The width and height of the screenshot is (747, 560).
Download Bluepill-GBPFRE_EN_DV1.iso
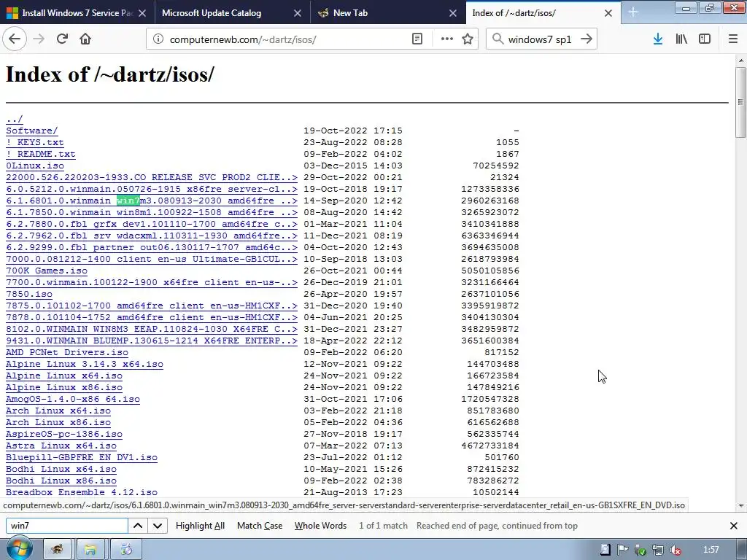point(82,457)
